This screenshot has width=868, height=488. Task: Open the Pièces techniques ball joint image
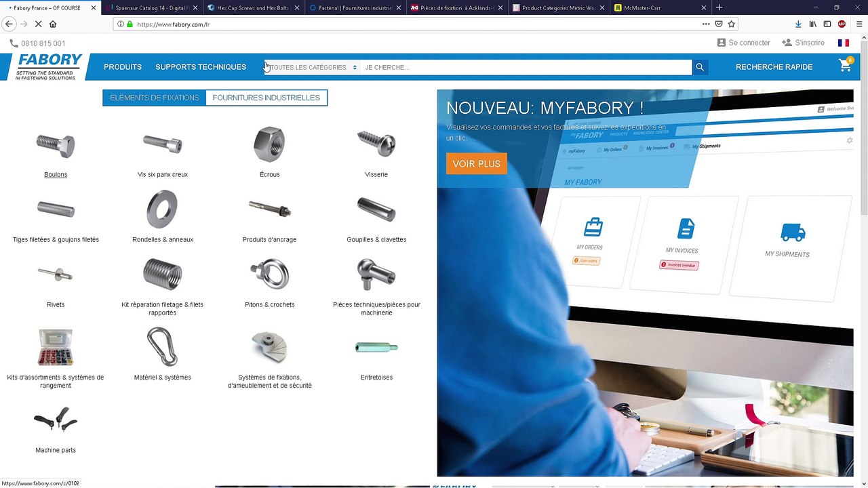(376, 274)
